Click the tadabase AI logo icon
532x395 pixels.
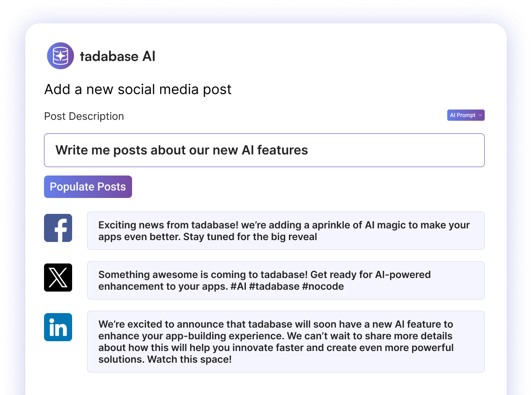60,56
